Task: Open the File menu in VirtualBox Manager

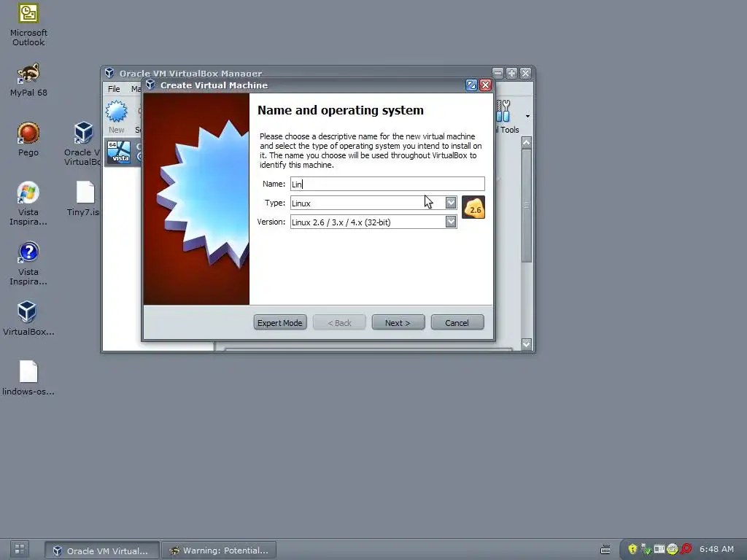Action: click(x=114, y=89)
